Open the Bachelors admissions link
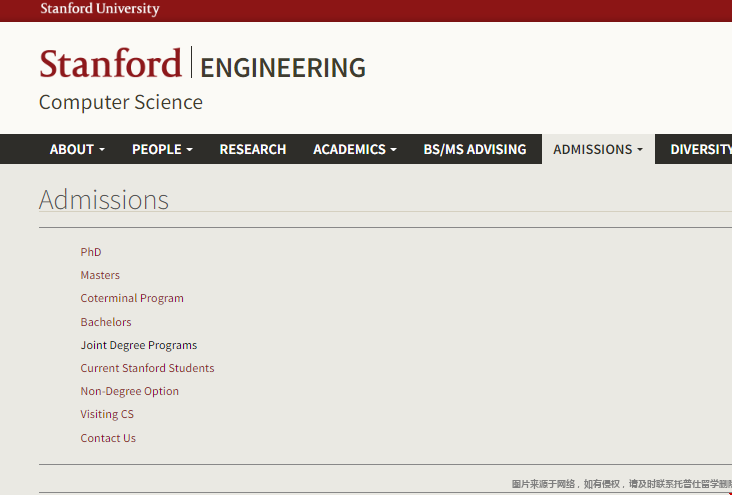The height and width of the screenshot is (495, 732). tap(106, 322)
